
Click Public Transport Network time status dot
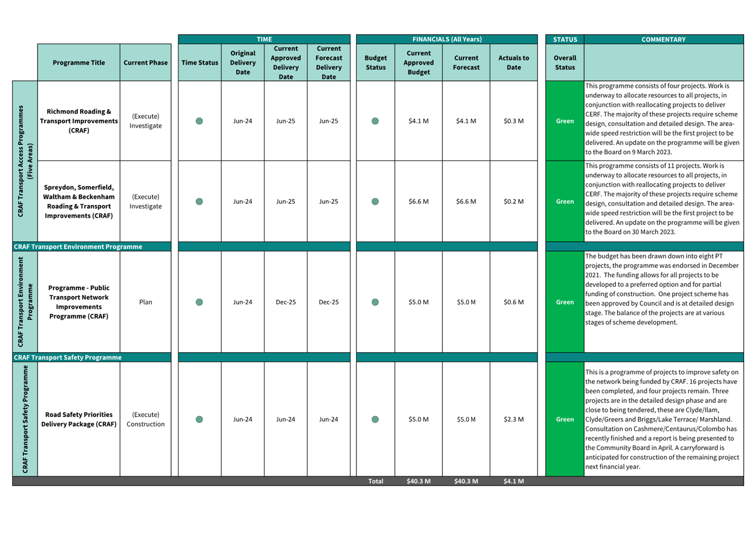pyautogui.click(x=200, y=302)
